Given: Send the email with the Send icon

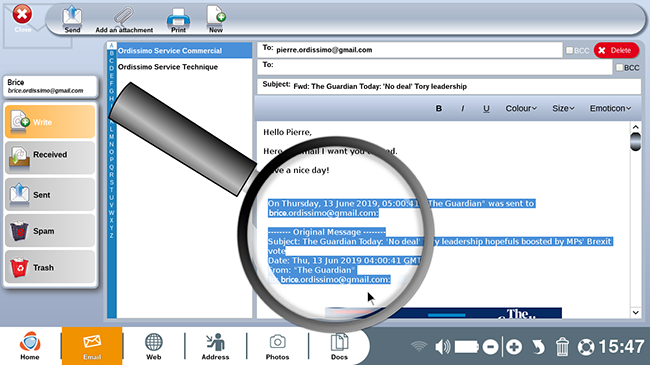Looking at the screenshot, I should (72, 19).
